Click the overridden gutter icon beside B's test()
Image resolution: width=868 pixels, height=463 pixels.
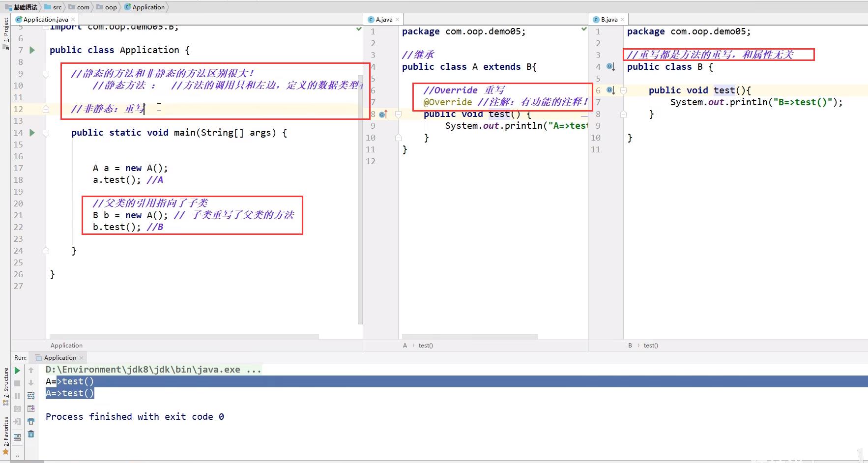coord(610,90)
